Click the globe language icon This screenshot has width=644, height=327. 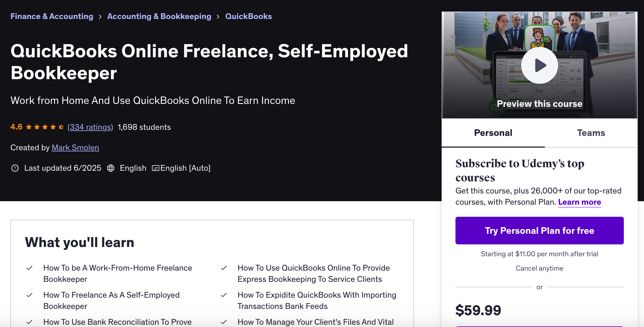point(111,168)
